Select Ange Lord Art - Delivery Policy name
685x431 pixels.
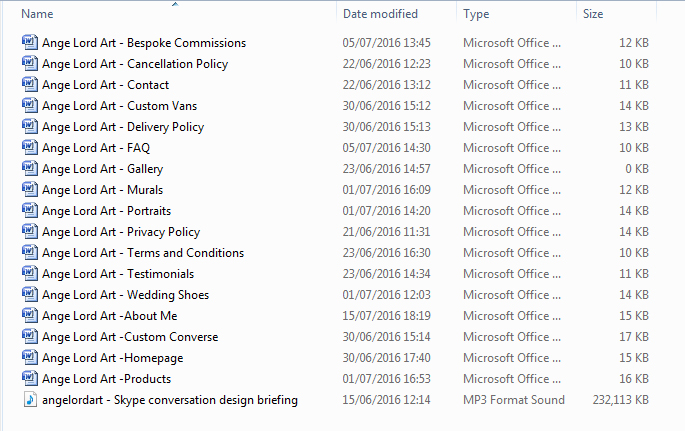(123, 127)
